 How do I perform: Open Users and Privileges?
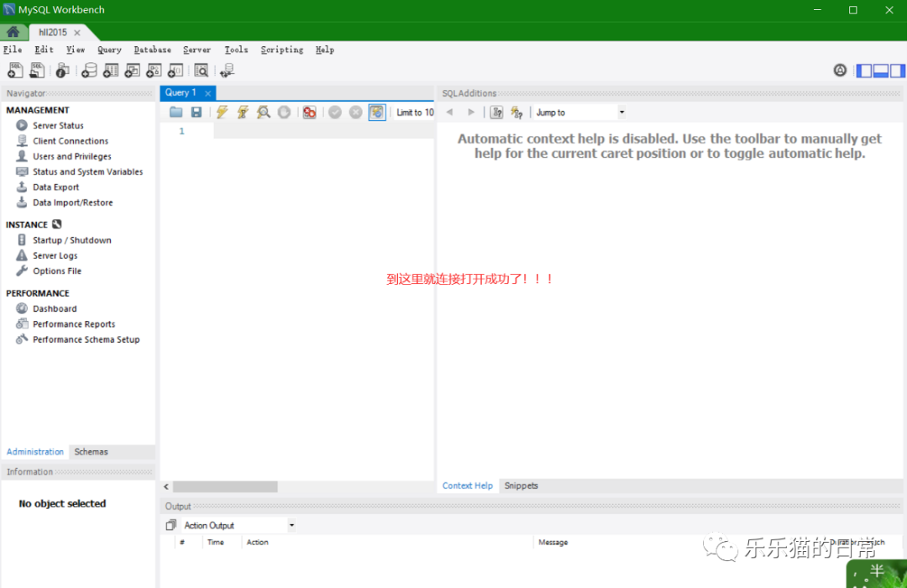[x=71, y=156]
